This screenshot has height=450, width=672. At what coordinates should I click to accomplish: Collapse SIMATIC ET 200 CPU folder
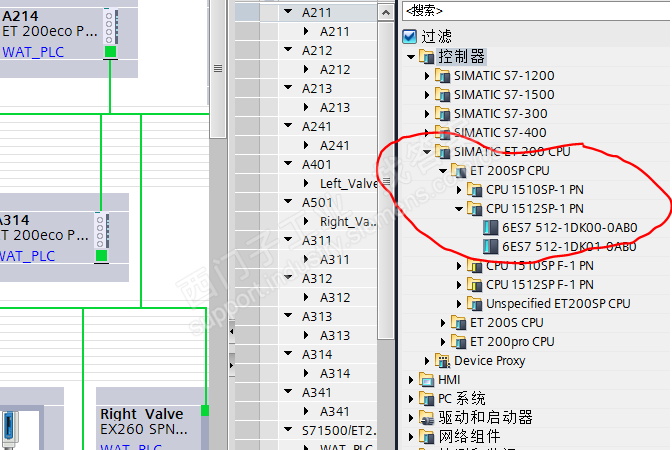pos(427,152)
